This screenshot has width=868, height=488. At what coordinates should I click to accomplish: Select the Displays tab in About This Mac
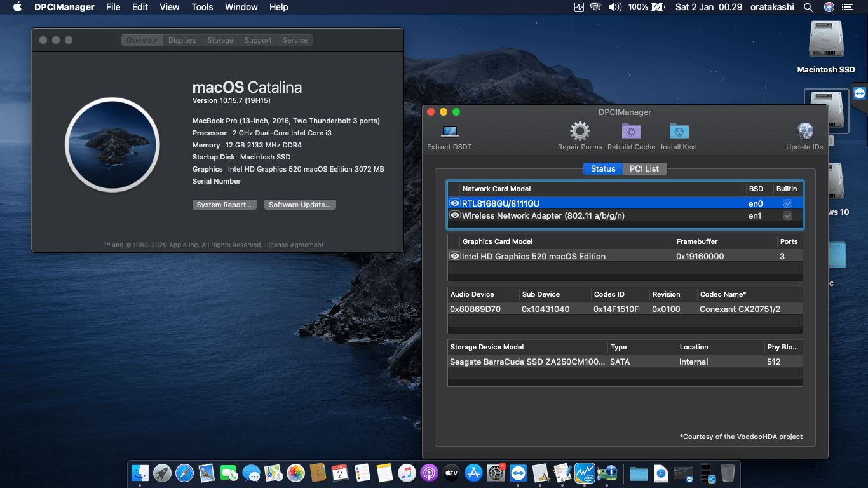(182, 39)
